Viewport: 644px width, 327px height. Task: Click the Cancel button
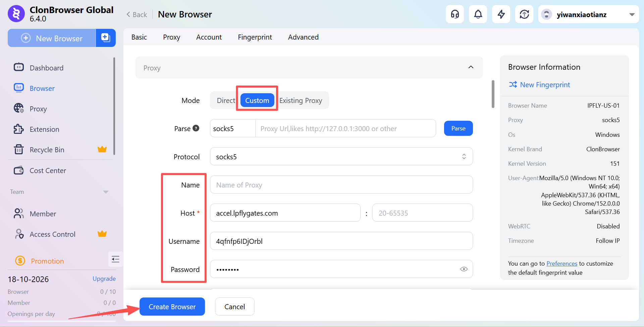coord(234,307)
